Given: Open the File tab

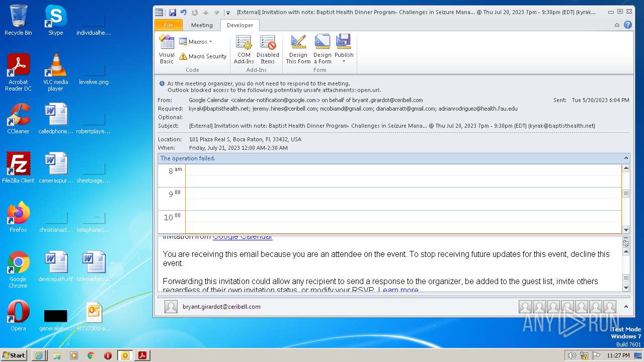Looking at the screenshot, I should click(169, 25).
